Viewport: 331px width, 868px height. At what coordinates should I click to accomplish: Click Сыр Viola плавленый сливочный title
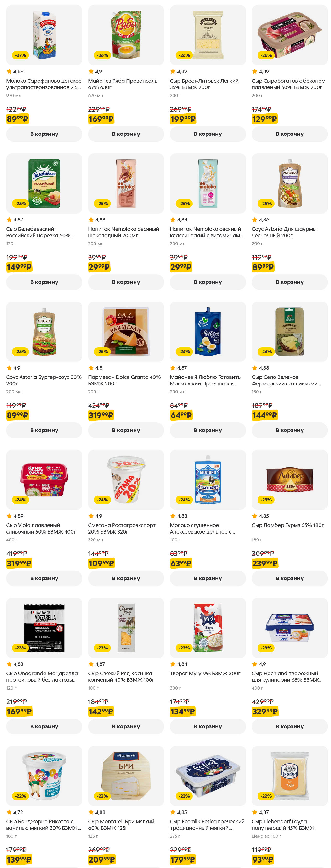point(41,528)
